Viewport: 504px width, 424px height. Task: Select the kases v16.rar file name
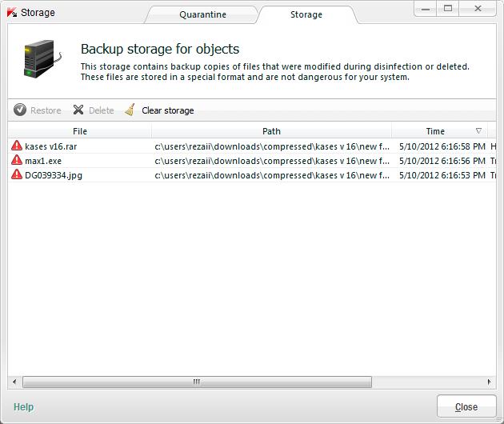pos(50,146)
